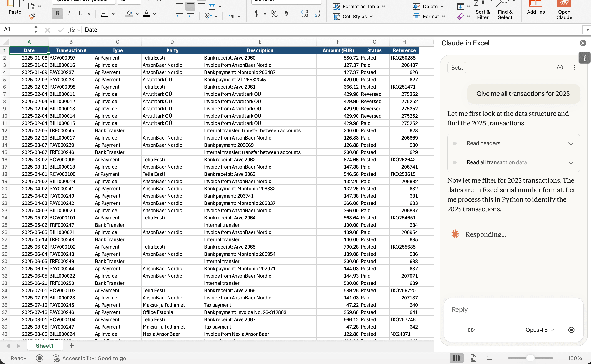
Task: Toggle italic formatting
Action: (x=69, y=13)
